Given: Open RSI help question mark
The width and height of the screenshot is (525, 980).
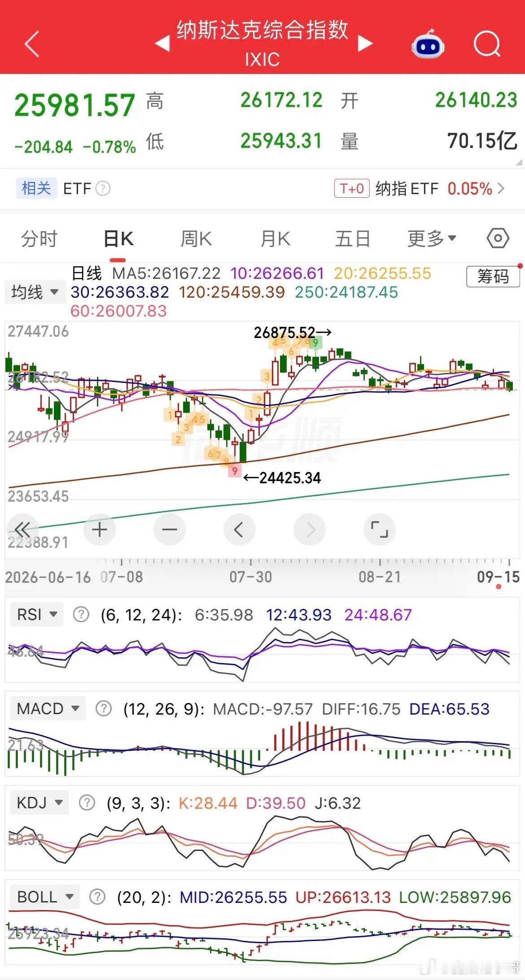Looking at the screenshot, I should (81, 614).
